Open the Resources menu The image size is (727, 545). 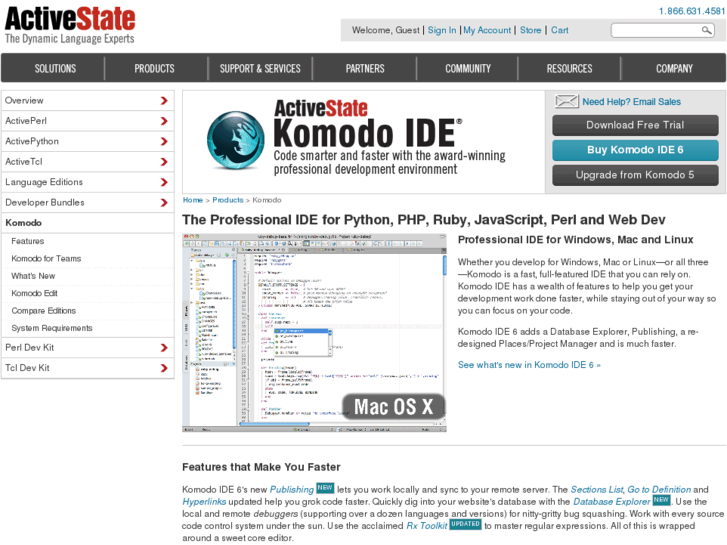(569, 69)
